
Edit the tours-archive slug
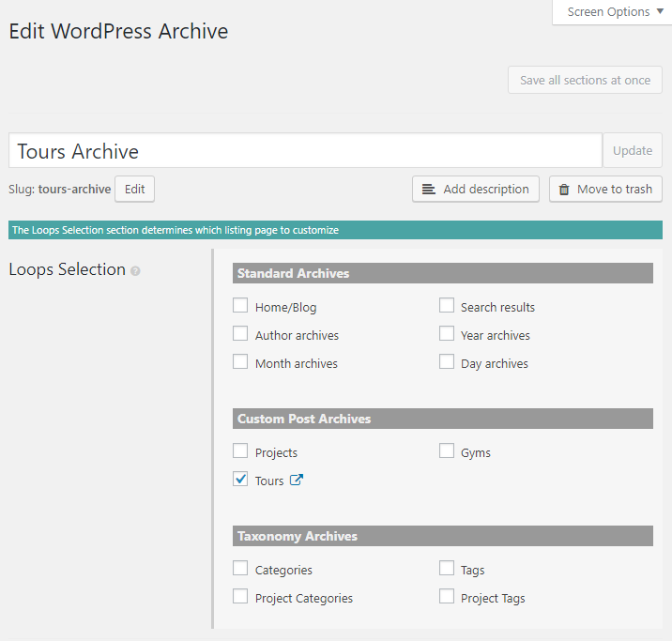[x=134, y=189]
